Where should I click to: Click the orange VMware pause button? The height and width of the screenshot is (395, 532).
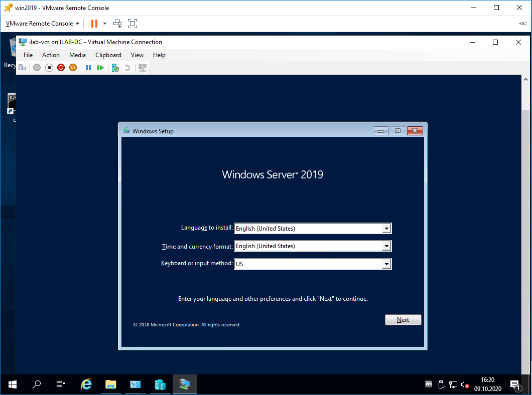pos(94,24)
